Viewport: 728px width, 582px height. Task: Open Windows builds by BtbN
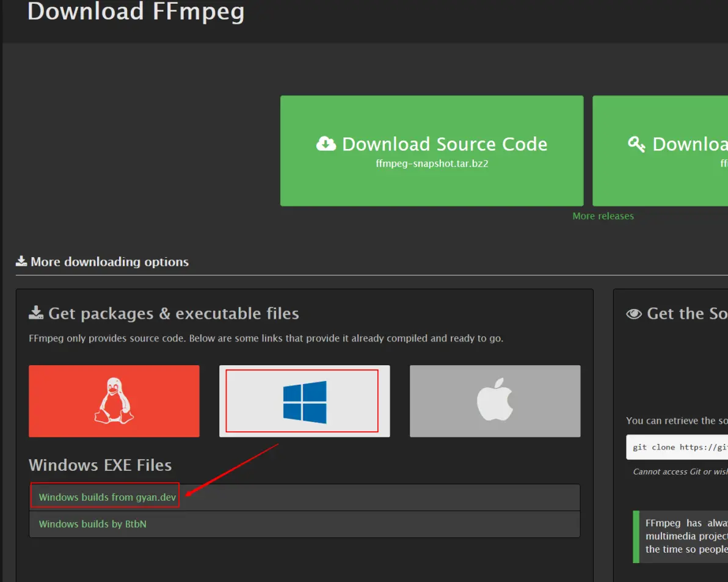coord(93,524)
